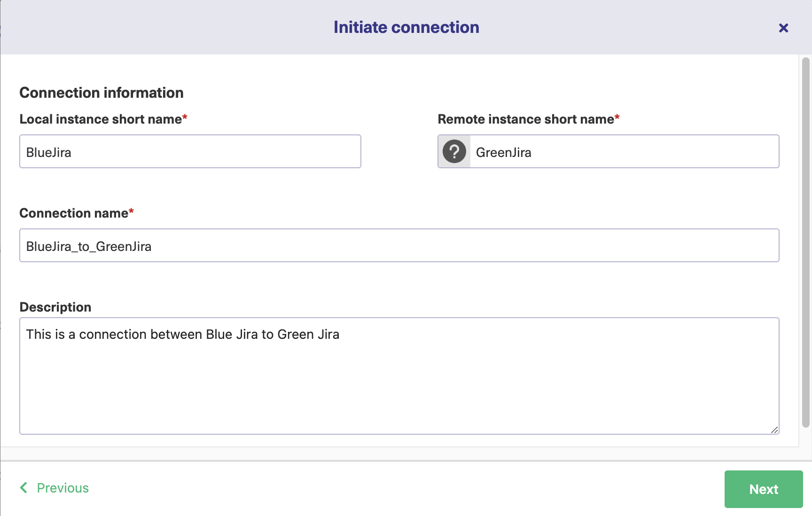Screen dimensions: 812x516
Task: Place cursor in the connection description
Action: [399, 376]
